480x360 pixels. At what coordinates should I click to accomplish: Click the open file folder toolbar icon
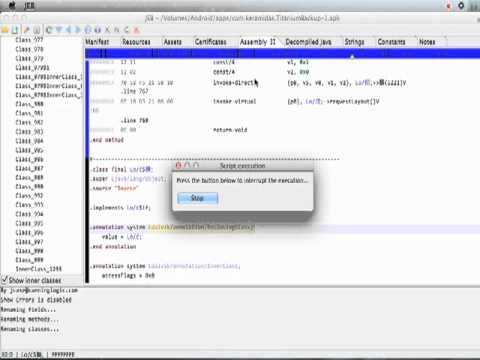click(x=5, y=30)
